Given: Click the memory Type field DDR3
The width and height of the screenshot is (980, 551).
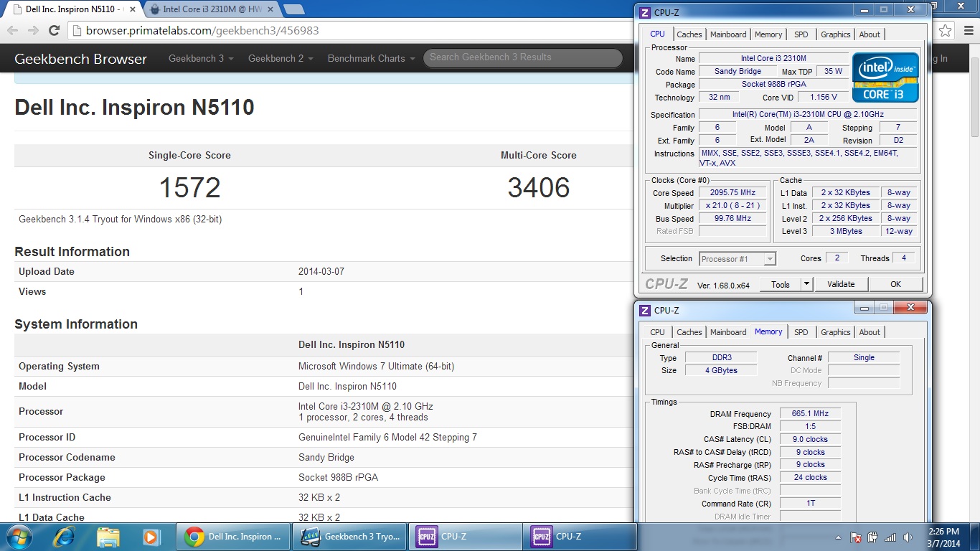Looking at the screenshot, I should 720,358.
